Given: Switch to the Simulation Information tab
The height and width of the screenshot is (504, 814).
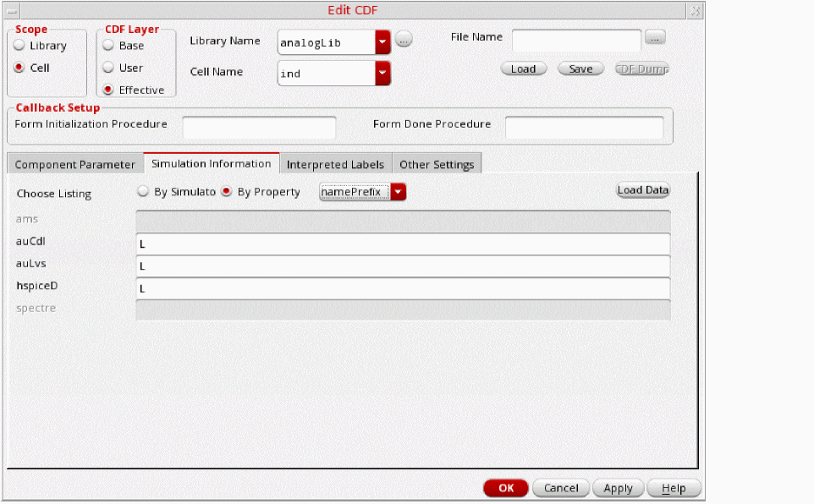Looking at the screenshot, I should pos(212,163).
